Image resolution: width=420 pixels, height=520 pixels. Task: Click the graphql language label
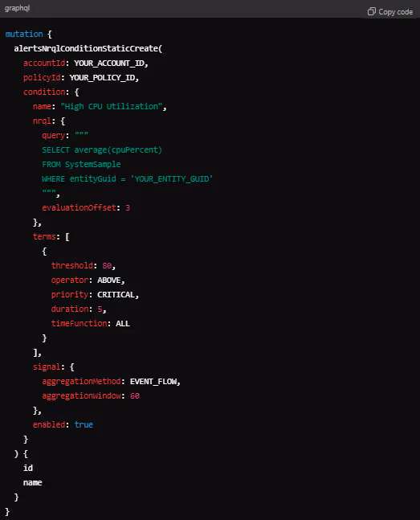pos(17,8)
